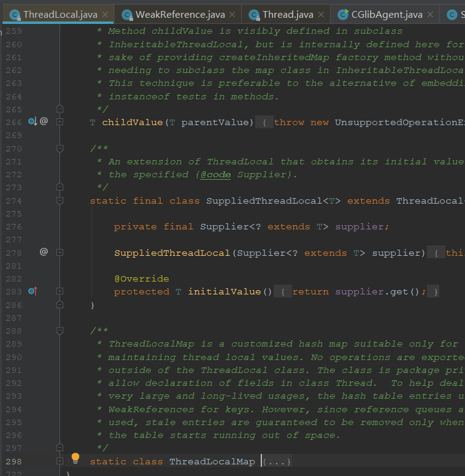Image resolution: width=465 pixels, height=476 pixels.
Task: Click the UnsupportedOperationException reference on line 266
Action: pyautogui.click(x=400, y=122)
